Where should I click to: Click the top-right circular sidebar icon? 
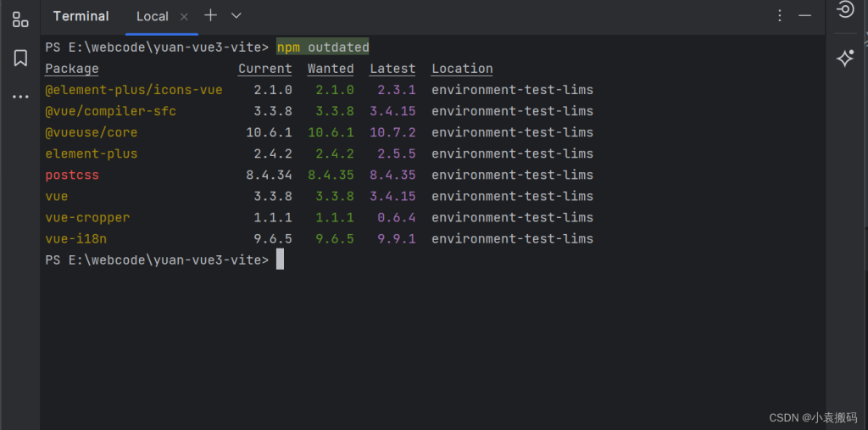tap(845, 10)
